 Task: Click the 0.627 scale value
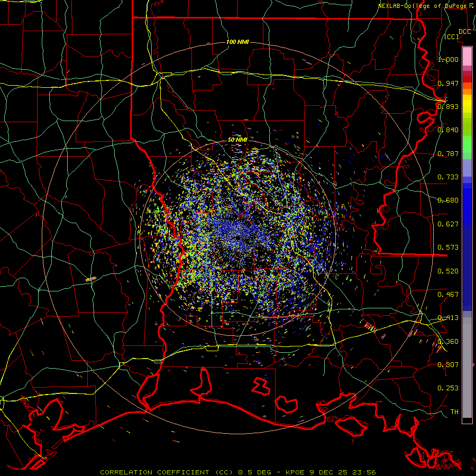(x=448, y=224)
